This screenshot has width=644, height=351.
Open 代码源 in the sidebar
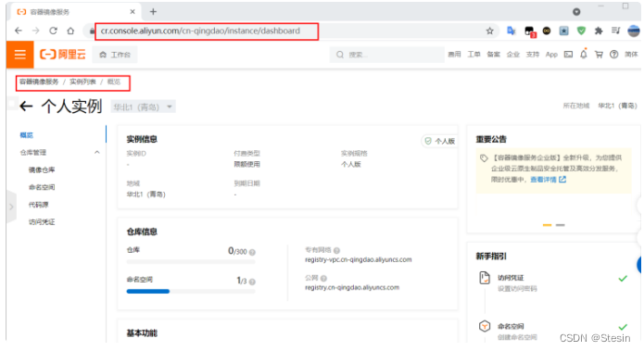click(x=38, y=205)
